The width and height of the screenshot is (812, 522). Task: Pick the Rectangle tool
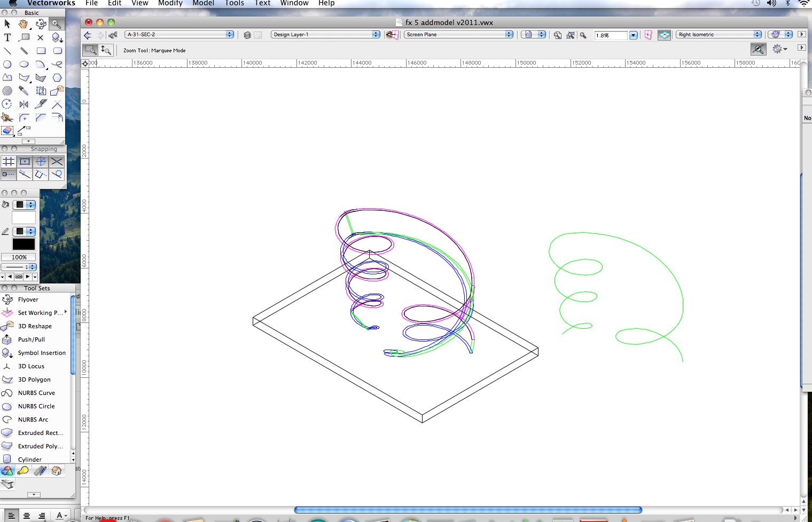pyautogui.click(x=41, y=51)
